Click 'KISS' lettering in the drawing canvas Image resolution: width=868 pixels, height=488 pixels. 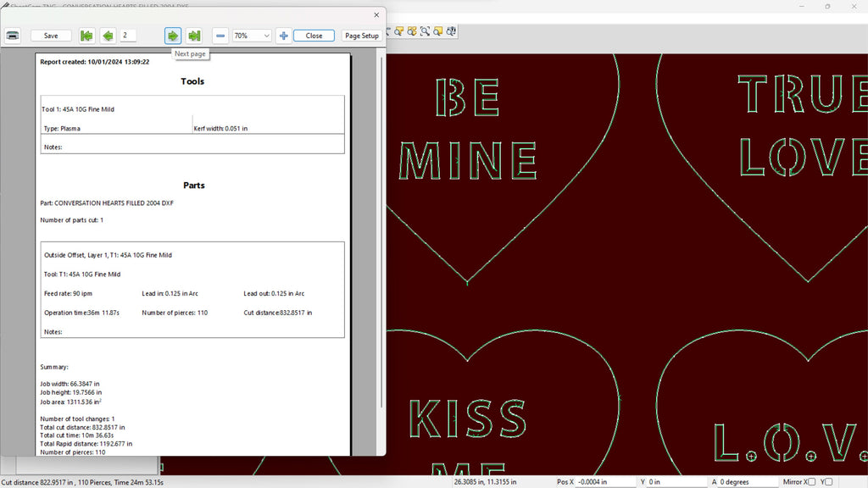pos(468,419)
